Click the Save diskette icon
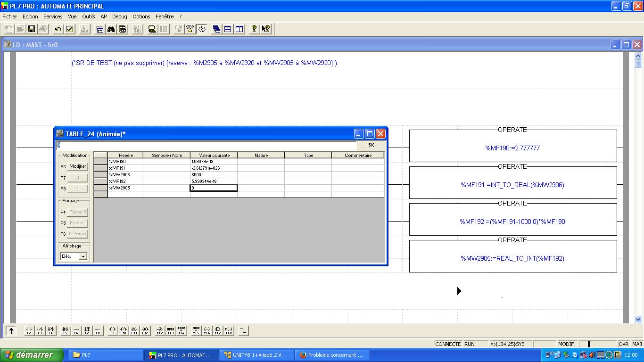This screenshot has height=362, width=644. point(32,29)
